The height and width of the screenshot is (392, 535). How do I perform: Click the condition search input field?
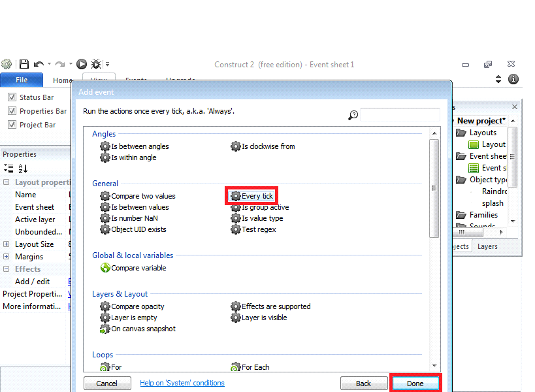400,115
